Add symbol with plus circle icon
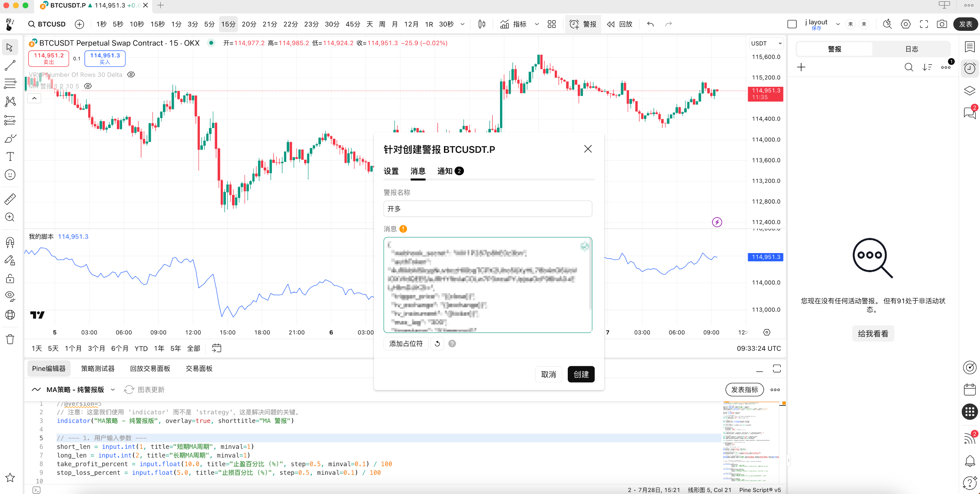980x494 pixels. coord(79,24)
